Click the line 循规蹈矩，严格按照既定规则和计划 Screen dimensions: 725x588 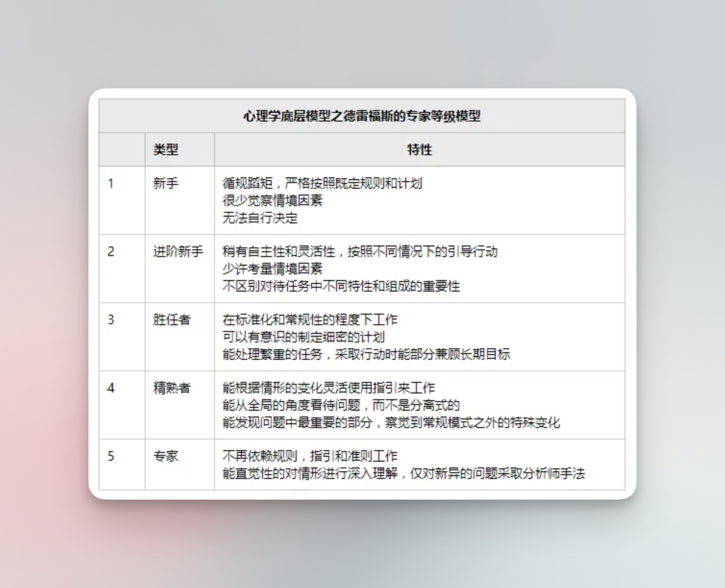coord(322,184)
